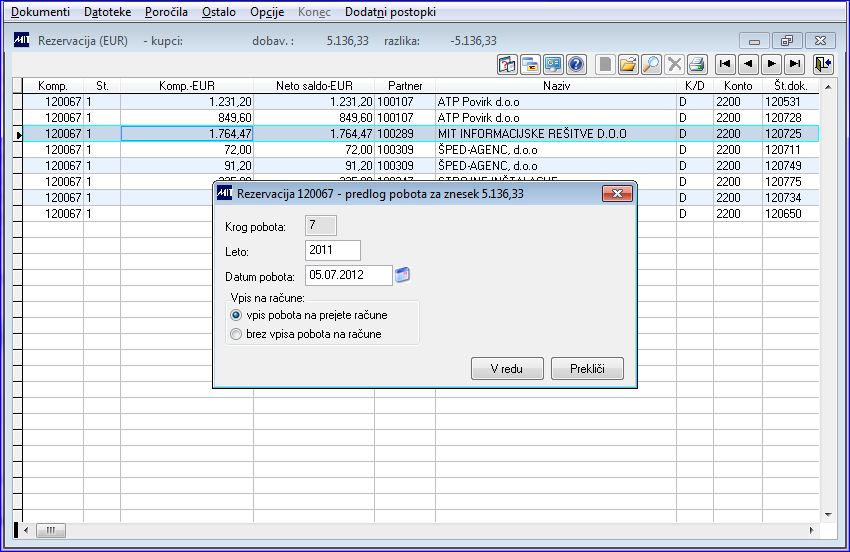Click the printer icon
The image size is (850, 552).
[697, 65]
